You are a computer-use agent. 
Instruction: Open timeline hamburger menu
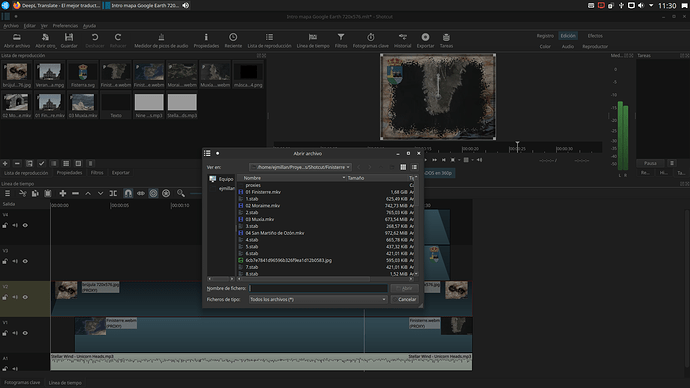pos(7,193)
